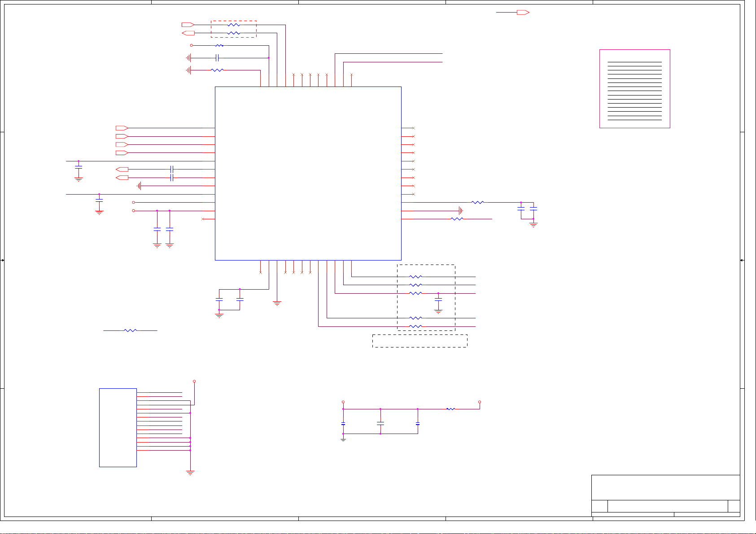This screenshot has width=756, height=534.
Task: Select the large blue IC symbol body
Action: point(308,173)
